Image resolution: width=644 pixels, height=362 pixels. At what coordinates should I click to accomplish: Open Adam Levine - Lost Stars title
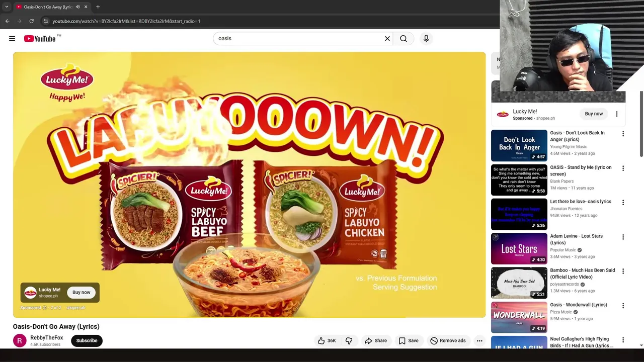point(576,239)
